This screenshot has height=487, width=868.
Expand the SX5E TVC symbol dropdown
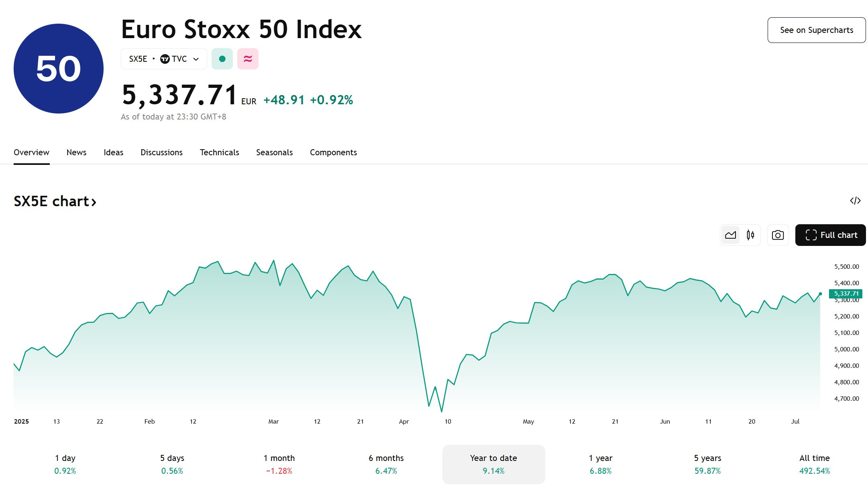[x=164, y=59]
